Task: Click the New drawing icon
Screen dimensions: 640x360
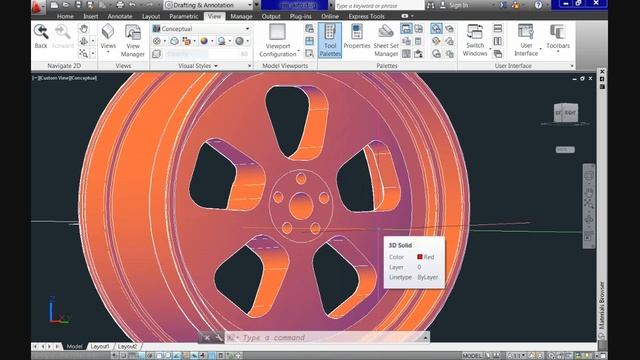Action: pos(53,5)
